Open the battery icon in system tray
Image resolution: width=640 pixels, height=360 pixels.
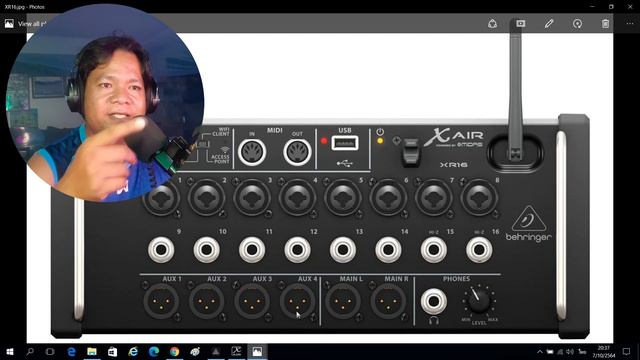pos(550,351)
